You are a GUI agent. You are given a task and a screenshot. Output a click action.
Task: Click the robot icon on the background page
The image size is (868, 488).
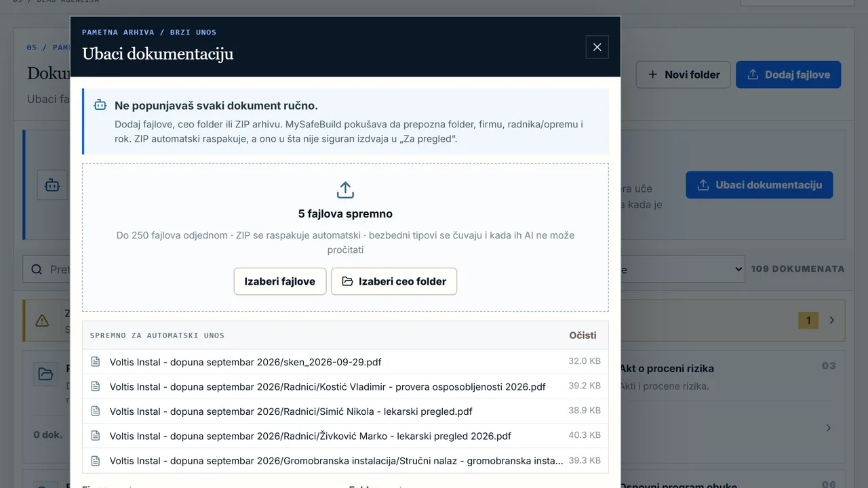[52, 185]
